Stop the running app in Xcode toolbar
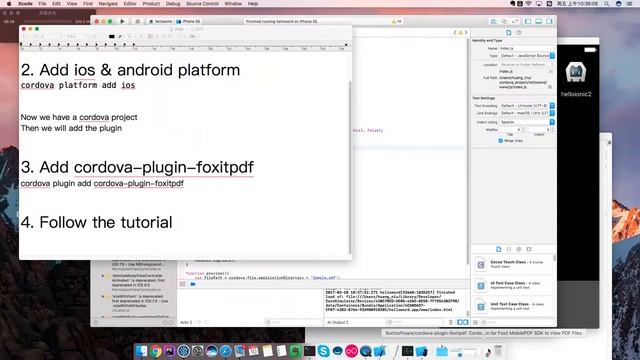The width and height of the screenshot is (640, 360). click(138, 21)
